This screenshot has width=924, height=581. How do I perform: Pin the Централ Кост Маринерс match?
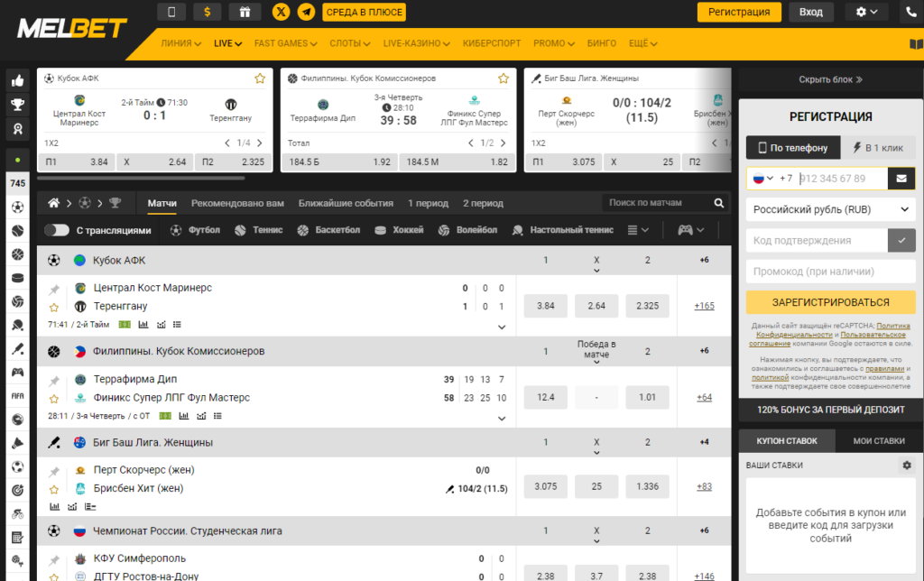(53, 290)
